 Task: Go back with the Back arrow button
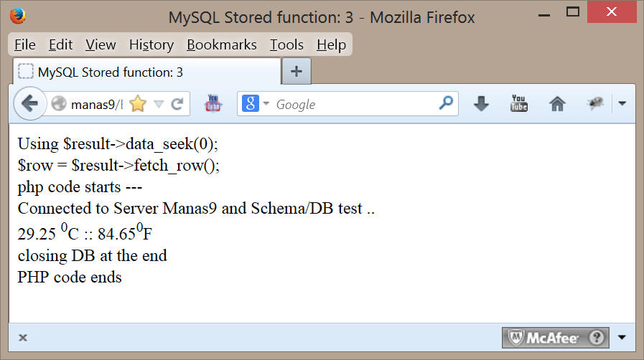(x=29, y=104)
